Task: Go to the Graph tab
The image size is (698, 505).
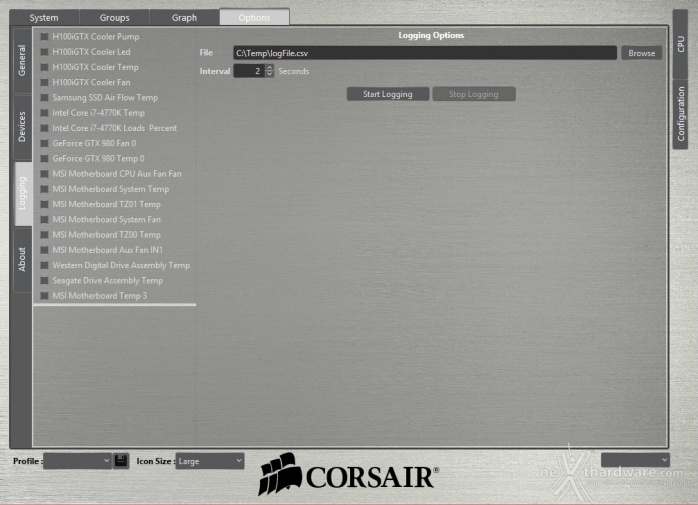Action: (184, 17)
